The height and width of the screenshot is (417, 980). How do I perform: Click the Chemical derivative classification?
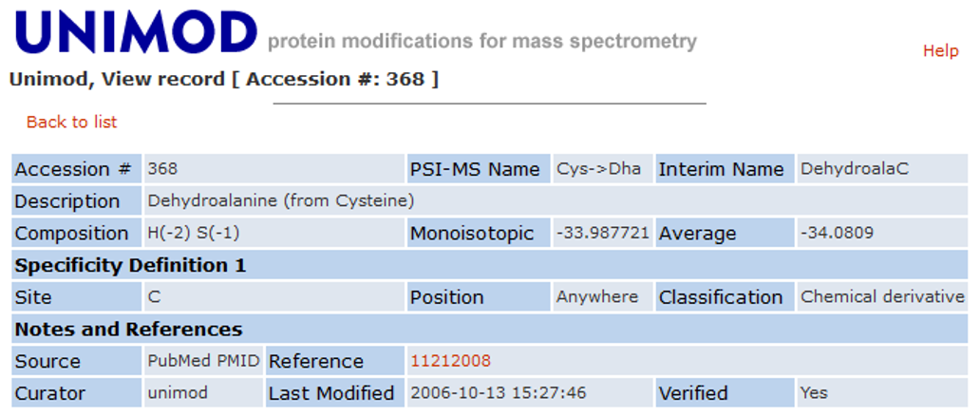click(882, 296)
